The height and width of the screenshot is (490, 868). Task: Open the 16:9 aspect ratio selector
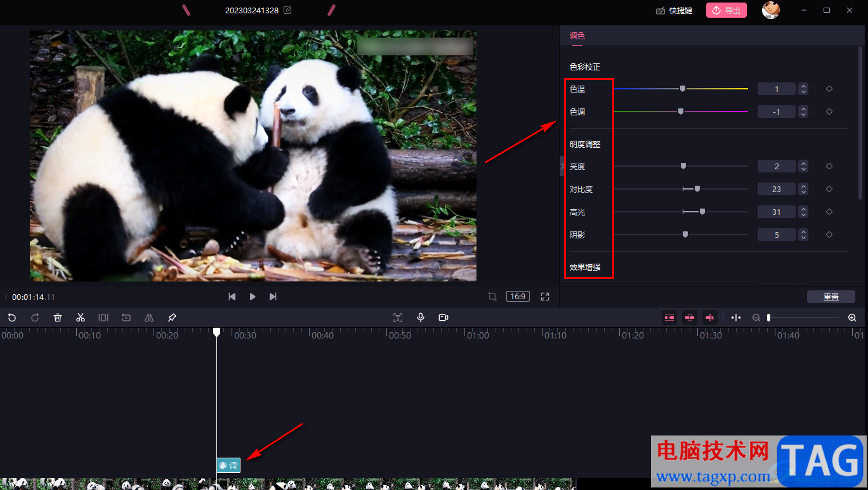(518, 297)
